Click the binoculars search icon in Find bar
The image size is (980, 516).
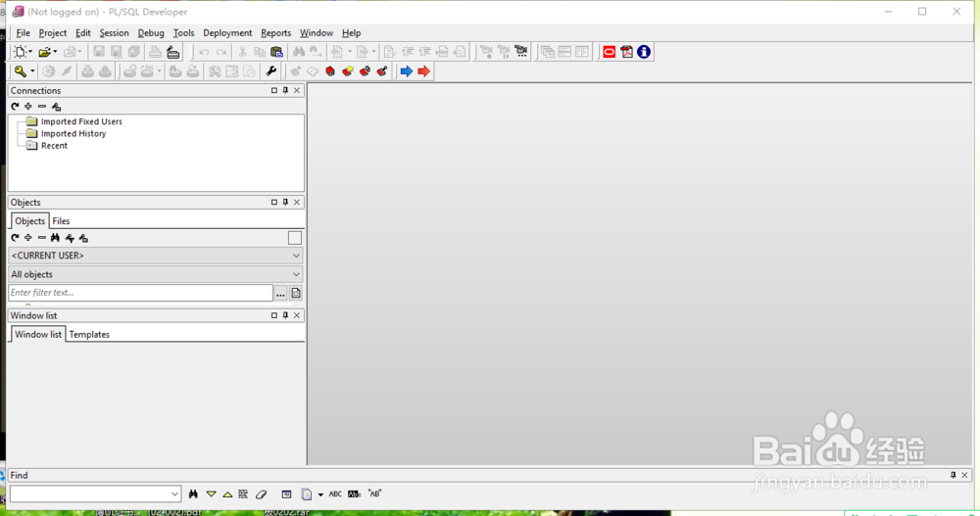(193, 494)
